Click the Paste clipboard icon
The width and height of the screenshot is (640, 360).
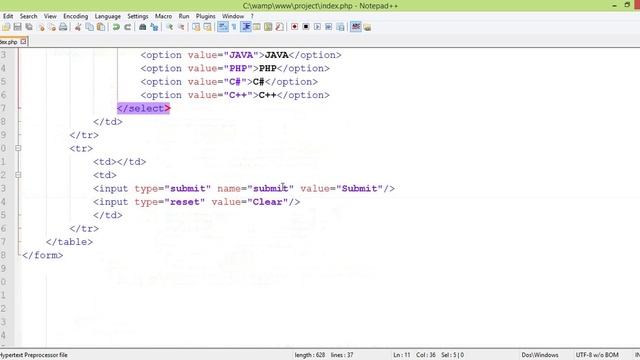point(101,27)
